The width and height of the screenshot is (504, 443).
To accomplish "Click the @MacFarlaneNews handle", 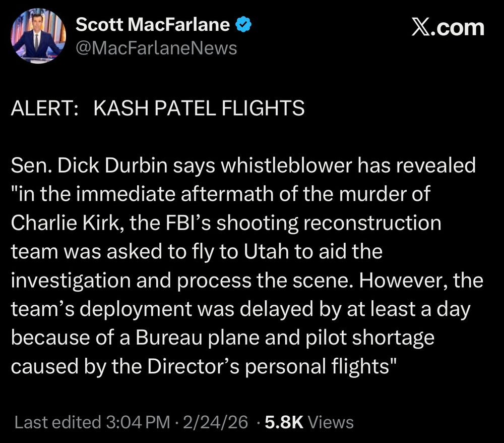I will coord(156,48).
